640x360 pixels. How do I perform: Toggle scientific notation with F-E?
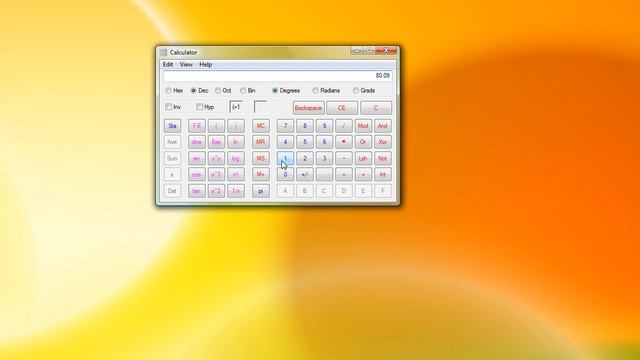coord(197,126)
